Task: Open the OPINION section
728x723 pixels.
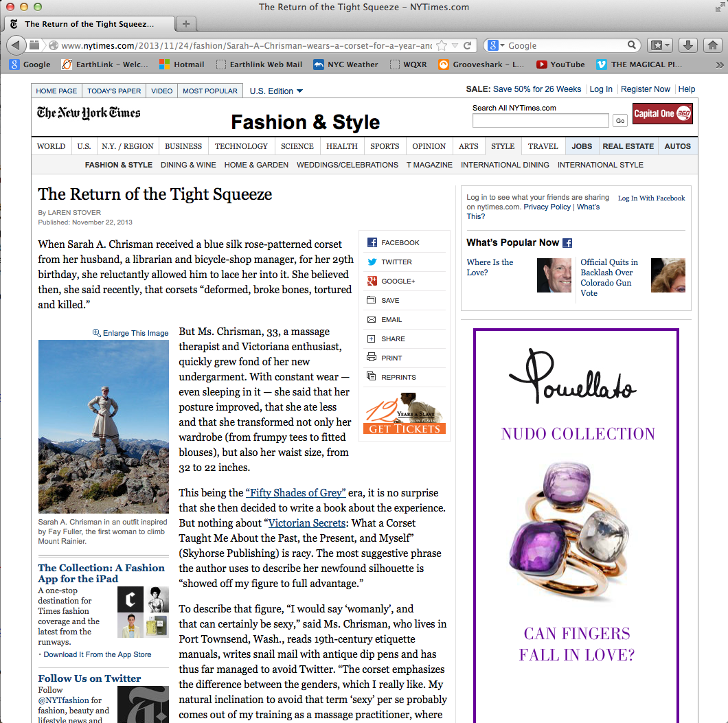Action: [x=429, y=146]
